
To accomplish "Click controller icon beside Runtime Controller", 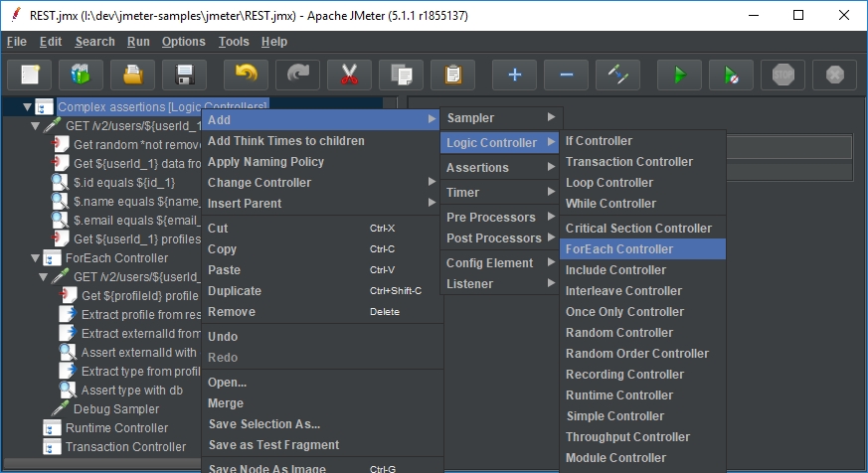I will (x=52, y=427).
